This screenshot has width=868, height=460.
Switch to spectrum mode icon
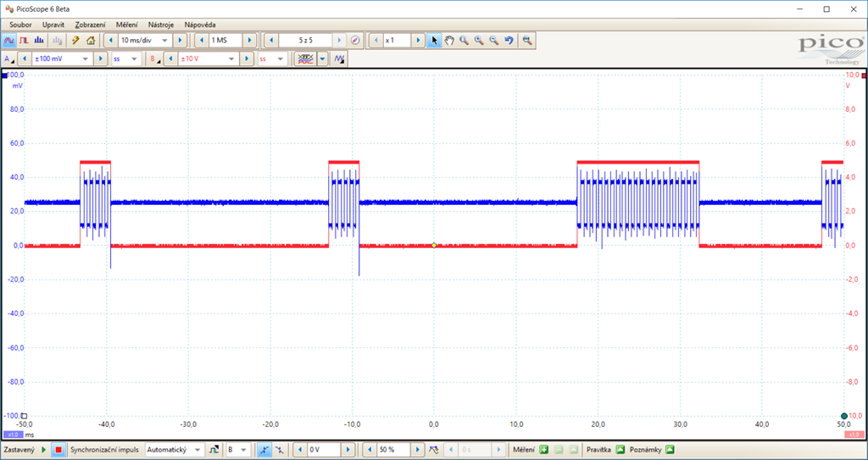39,40
